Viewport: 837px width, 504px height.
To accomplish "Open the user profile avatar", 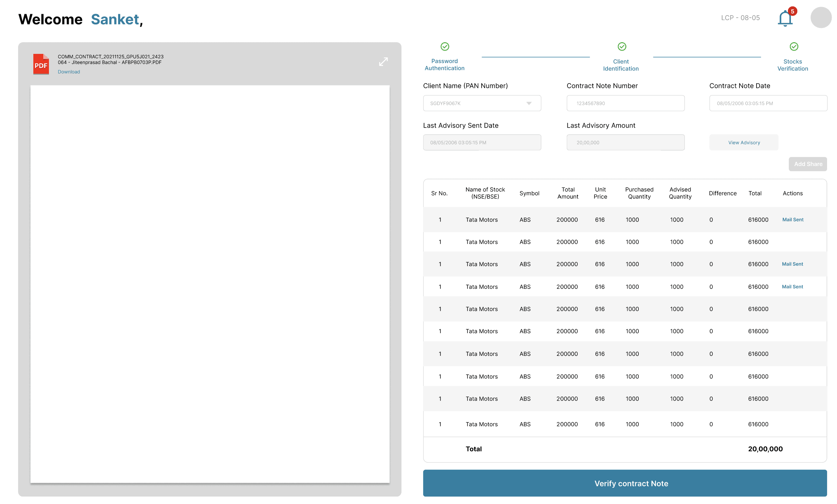I will point(821,18).
